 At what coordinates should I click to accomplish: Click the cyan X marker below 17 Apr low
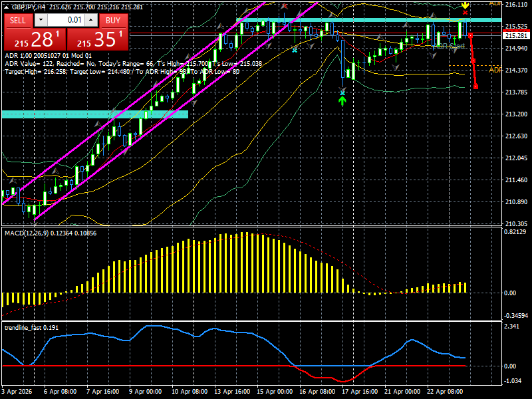point(342,93)
